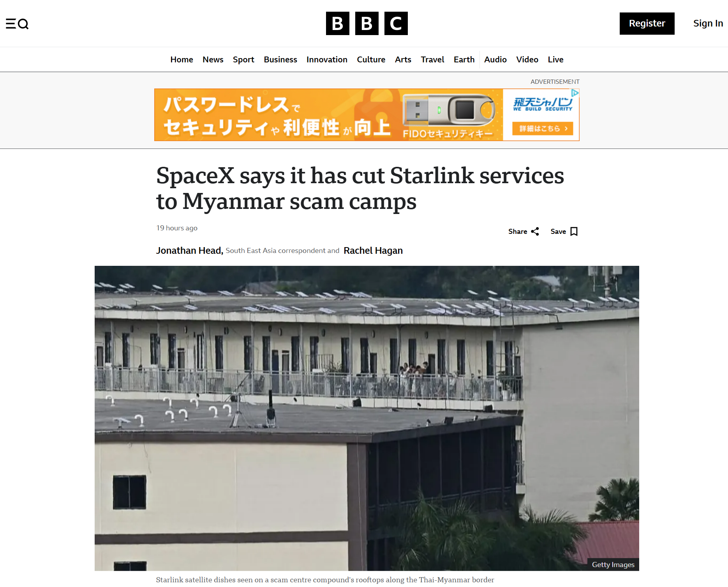Open author Rachel Hagan's profile
Screen dimensions: 728x587
373,251
